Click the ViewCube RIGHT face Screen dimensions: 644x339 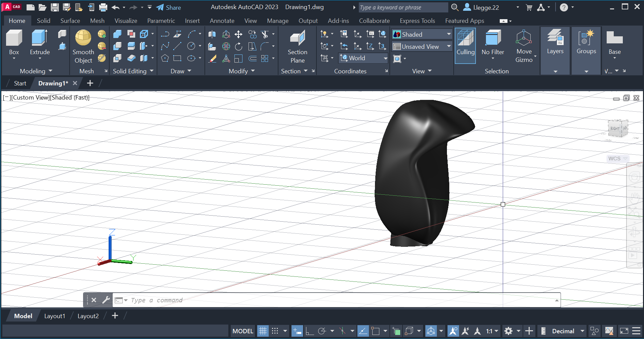point(615,128)
